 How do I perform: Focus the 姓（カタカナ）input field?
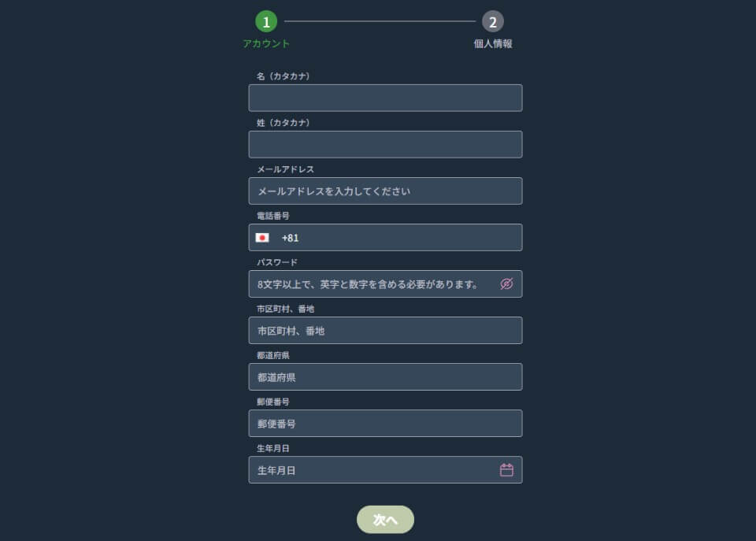pos(385,145)
